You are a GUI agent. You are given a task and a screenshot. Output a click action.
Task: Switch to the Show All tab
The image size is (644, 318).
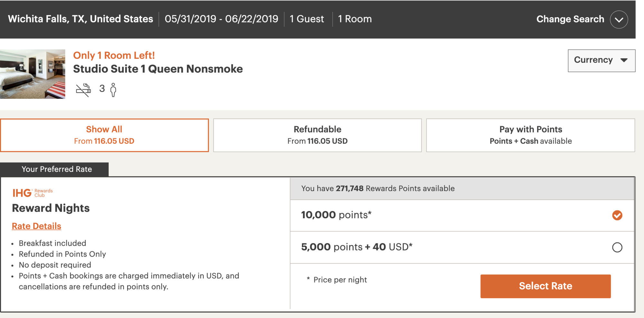click(104, 135)
